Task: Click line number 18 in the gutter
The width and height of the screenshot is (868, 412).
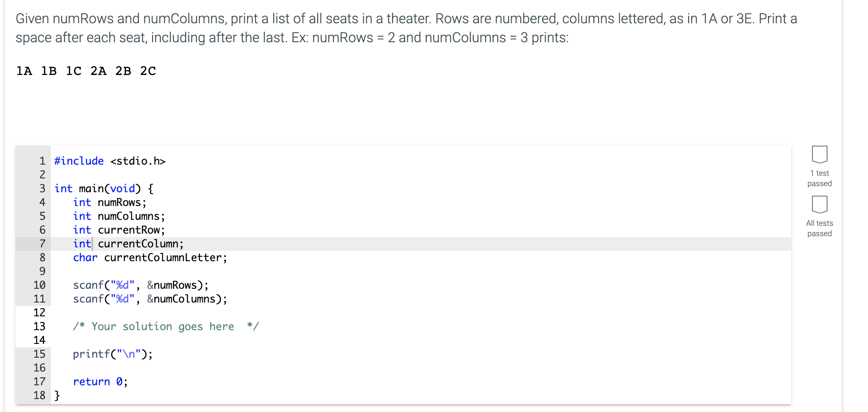Action: [39, 395]
